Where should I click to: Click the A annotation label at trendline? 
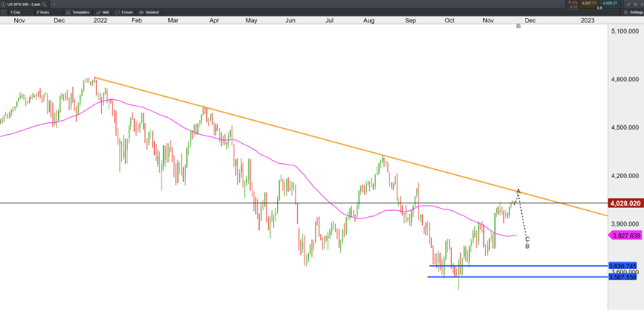(518, 192)
